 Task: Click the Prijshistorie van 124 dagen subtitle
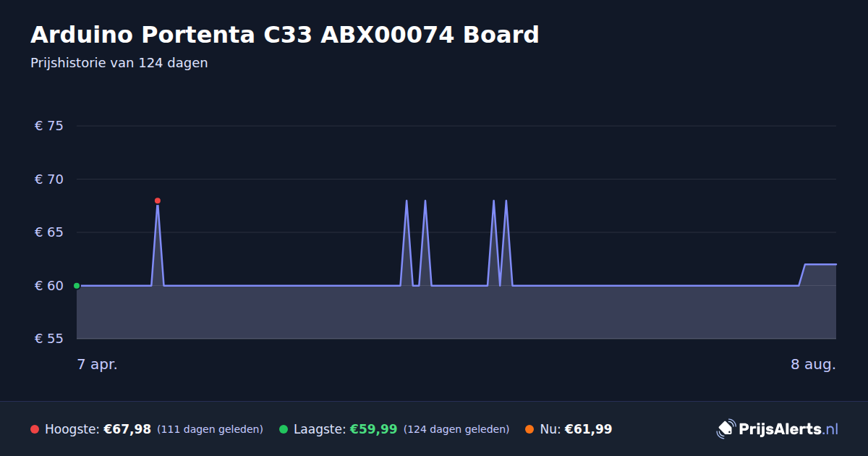click(119, 63)
